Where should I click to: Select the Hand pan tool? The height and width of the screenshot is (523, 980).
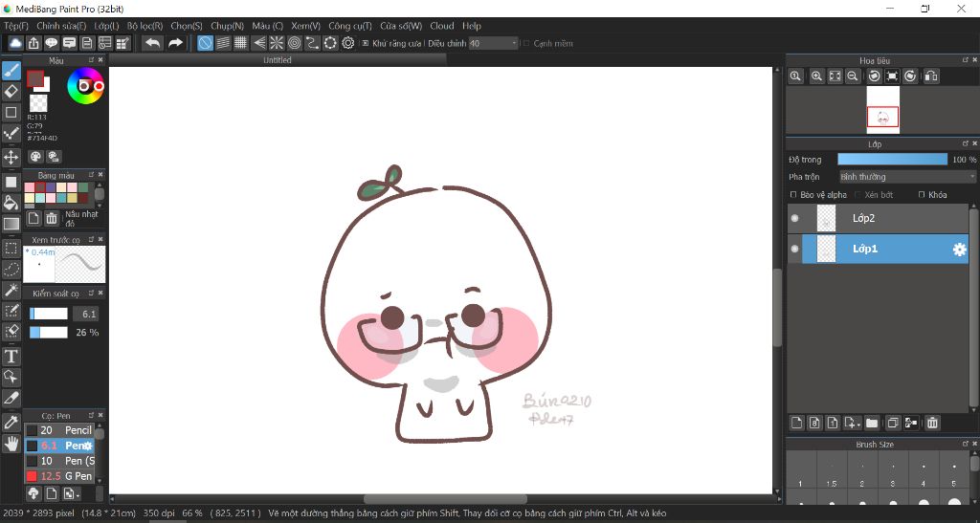11,444
